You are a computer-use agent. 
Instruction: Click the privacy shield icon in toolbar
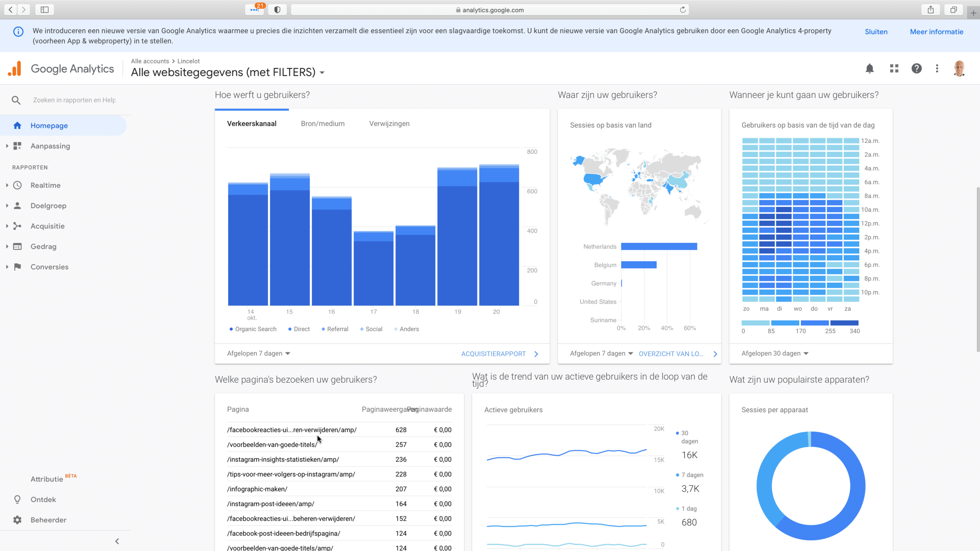pyautogui.click(x=277, y=10)
